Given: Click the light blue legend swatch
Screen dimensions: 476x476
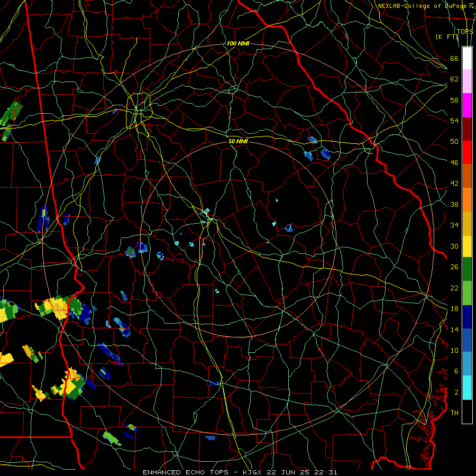Looking at the screenshot, I should [467, 363].
